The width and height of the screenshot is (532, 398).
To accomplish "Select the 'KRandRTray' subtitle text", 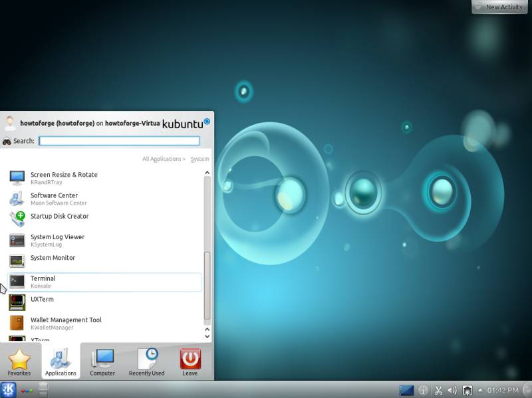I will (46, 182).
